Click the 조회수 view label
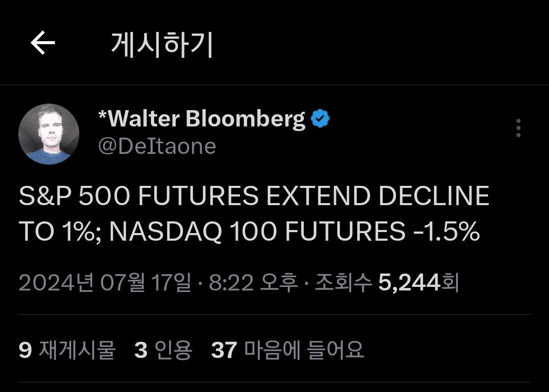Screen dimensions: 549x392 (x=343, y=282)
